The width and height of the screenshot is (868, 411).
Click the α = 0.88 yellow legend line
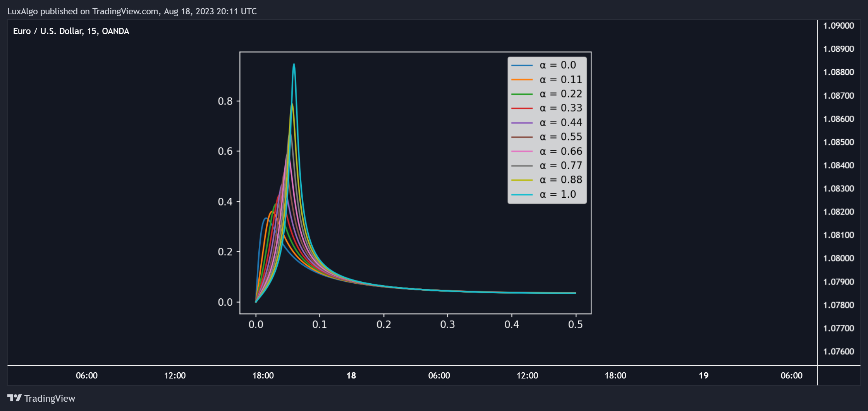(x=522, y=180)
